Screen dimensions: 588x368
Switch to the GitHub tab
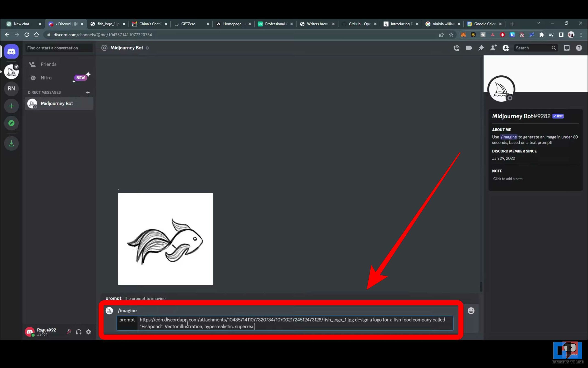click(x=359, y=24)
